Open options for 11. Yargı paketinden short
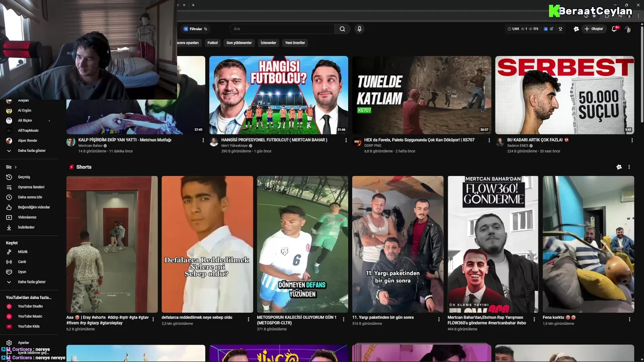644x362 pixels. (439, 319)
